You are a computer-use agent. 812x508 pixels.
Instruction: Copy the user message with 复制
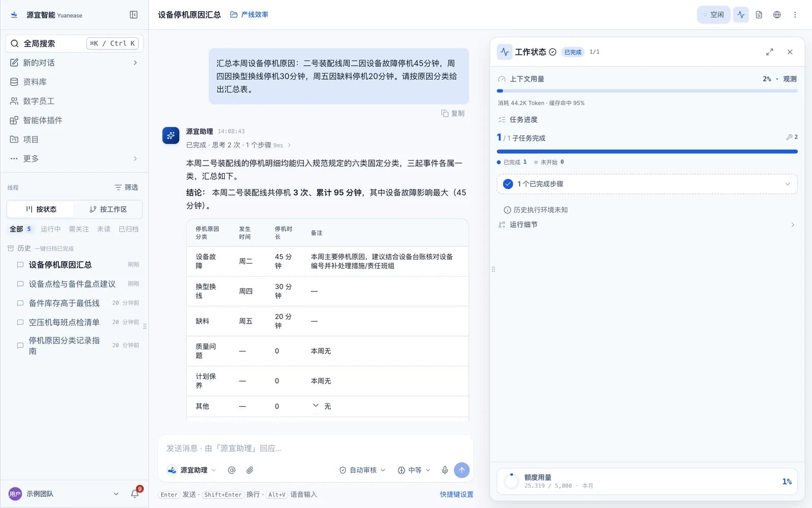[x=453, y=113]
